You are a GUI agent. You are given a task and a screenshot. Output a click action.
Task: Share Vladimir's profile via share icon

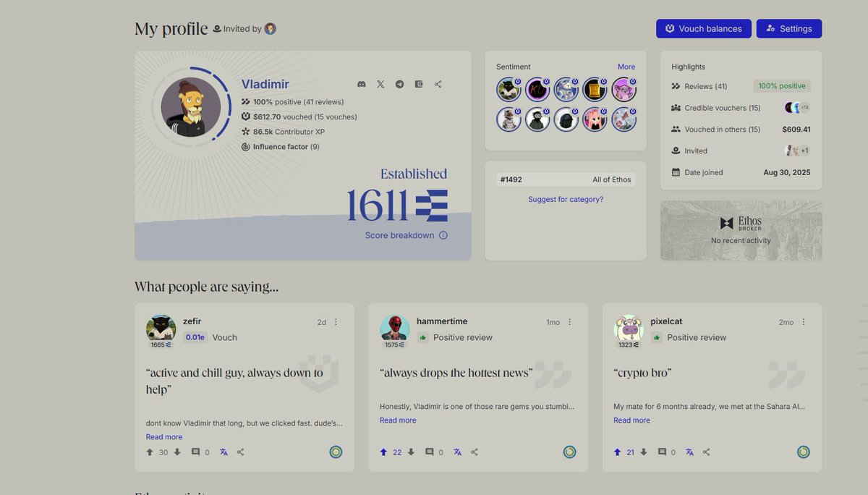tap(438, 84)
